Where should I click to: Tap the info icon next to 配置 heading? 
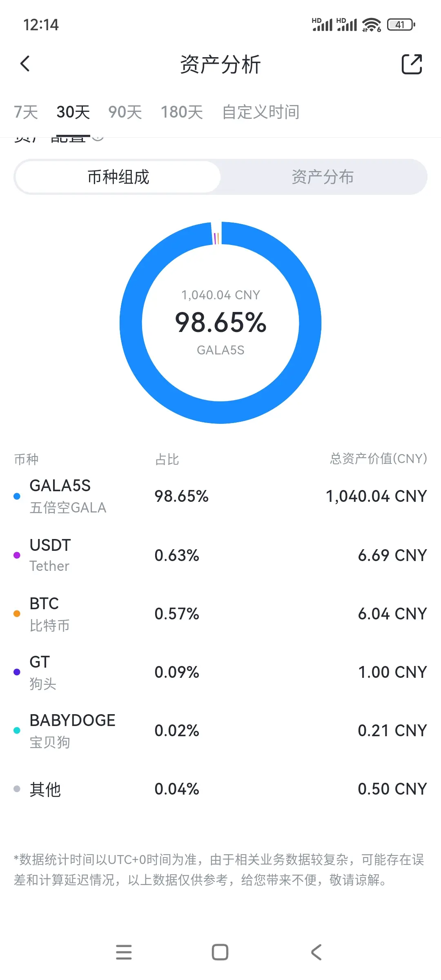pos(98,138)
